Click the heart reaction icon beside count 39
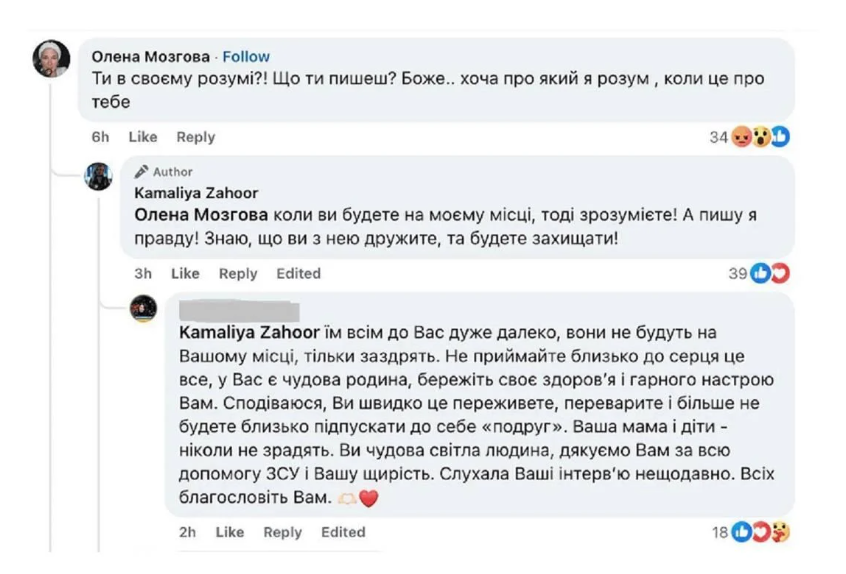Image resolution: width=846 pixels, height=574 pixels. pyautogui.click(x=780, y=273)
